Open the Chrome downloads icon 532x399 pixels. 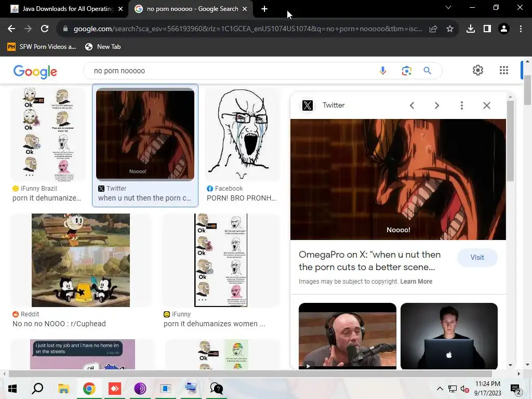tap(470, 29)
